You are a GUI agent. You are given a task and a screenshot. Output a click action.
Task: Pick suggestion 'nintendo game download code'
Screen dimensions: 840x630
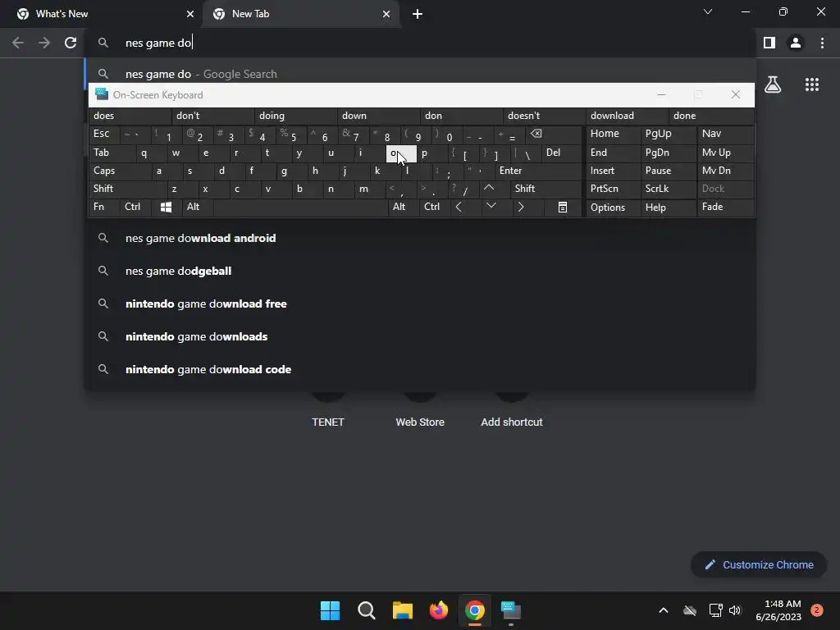(420, 369)
